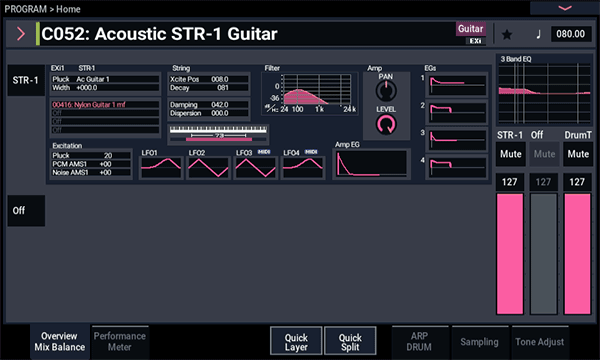Open the LFO3 waveform graph
The width and height of the screenshot is (600, 360).
(x=256, y=168)
